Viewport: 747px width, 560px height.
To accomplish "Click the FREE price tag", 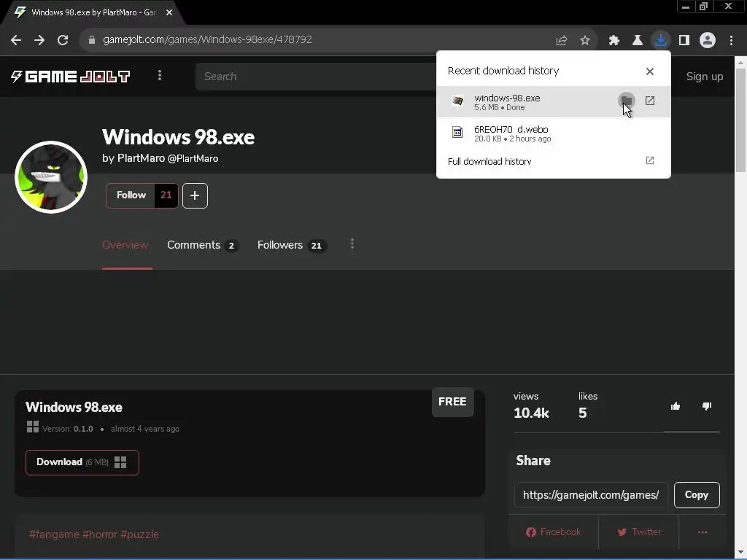I will point(452,402).
